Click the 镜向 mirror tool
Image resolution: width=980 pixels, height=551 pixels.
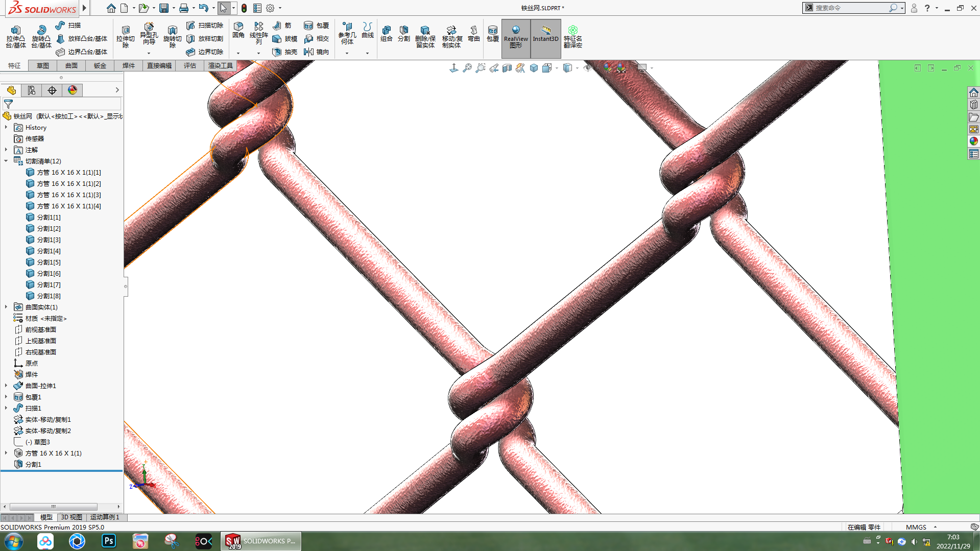coord(316,52)
